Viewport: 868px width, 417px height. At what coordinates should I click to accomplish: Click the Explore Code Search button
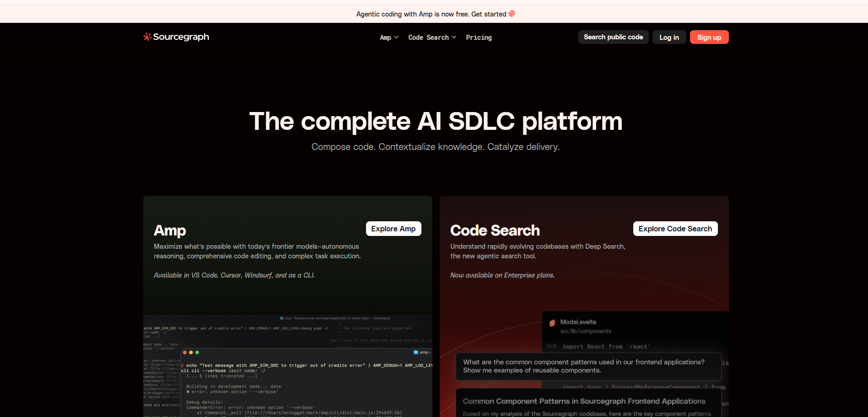[675, 229]
